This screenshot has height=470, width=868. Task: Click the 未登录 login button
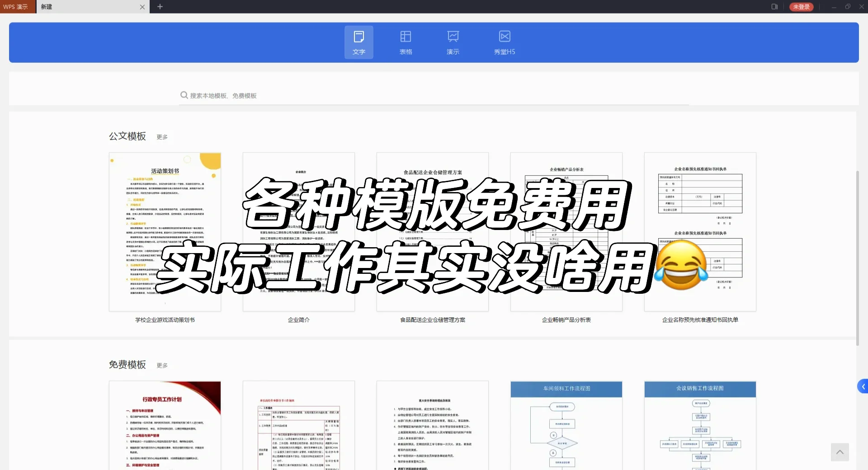click(x=801, y=7)
